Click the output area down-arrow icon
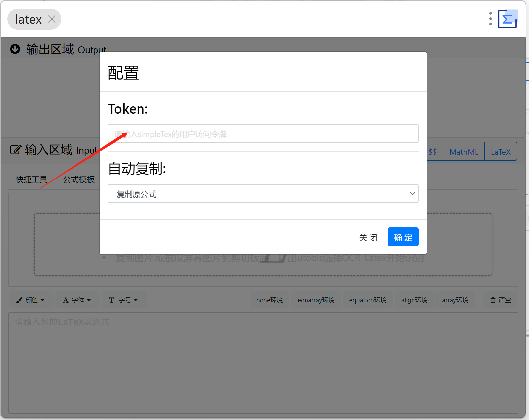The image size is (529, 420). 15,49
